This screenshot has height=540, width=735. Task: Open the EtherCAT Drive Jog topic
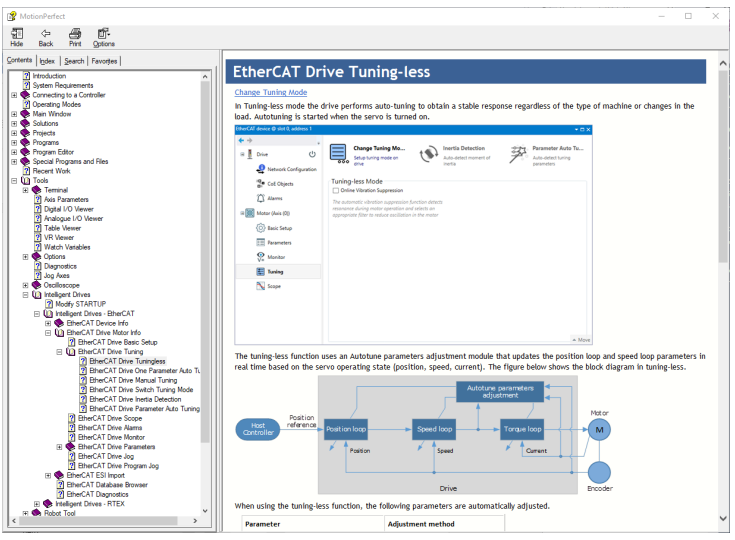tap(105, 456)
